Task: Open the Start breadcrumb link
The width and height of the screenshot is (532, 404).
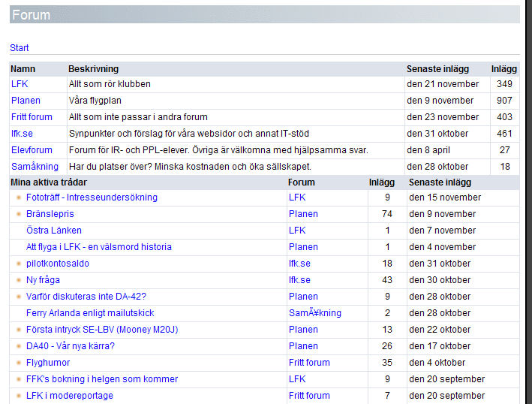Action: [x=20, y=48]
